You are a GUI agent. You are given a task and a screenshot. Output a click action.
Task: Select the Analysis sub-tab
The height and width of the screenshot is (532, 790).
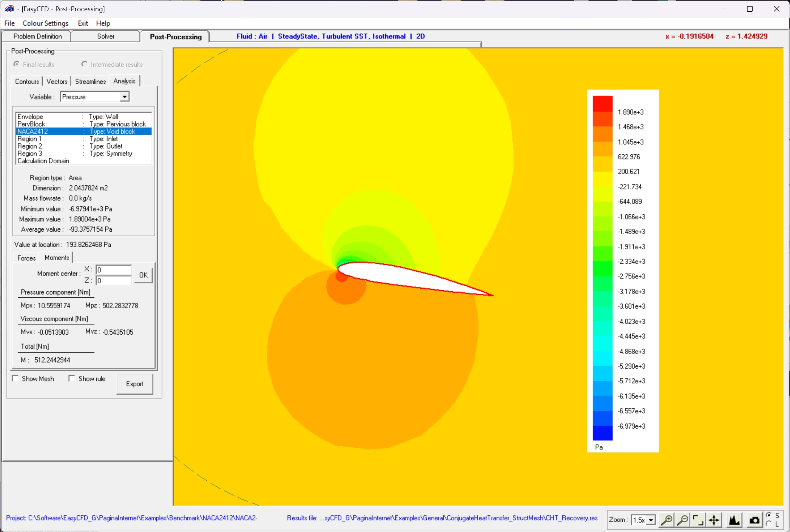[x=124, y=81]
